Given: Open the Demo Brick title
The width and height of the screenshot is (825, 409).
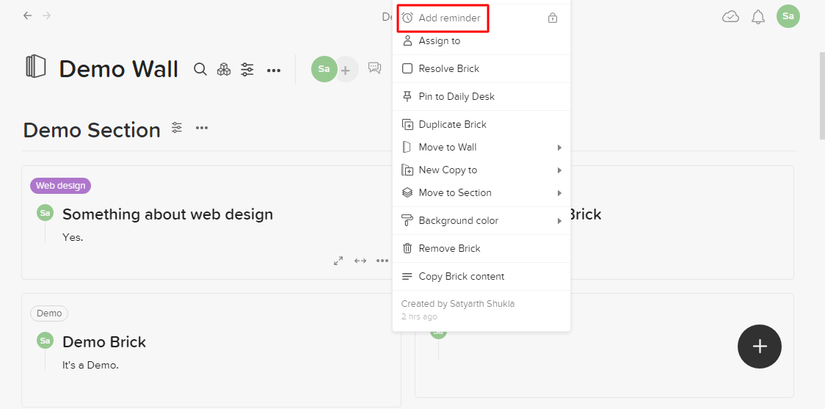Looking at the screenshot, I should click(x=104, y=342).
